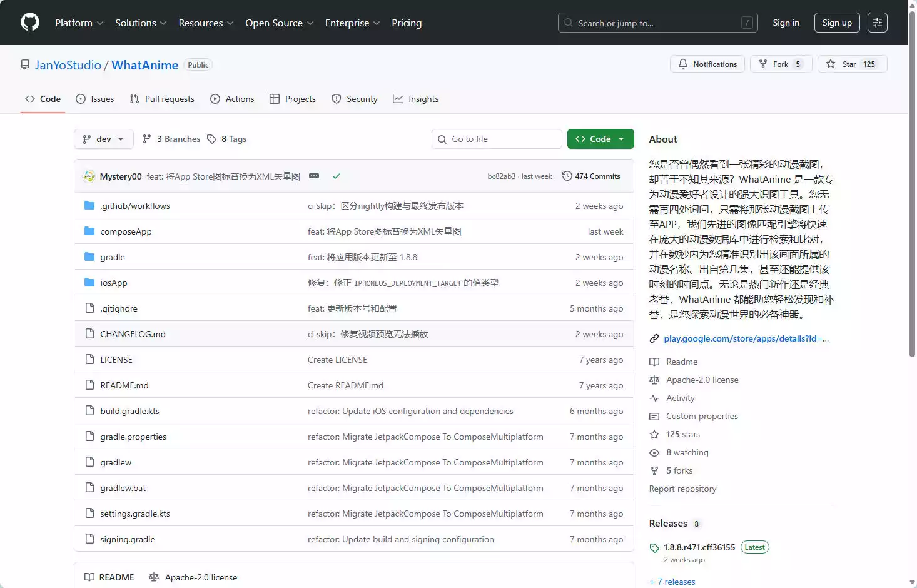This screenshot has width=917, height=588.
Task: Open the Pricing page
Action: (407, 23)
